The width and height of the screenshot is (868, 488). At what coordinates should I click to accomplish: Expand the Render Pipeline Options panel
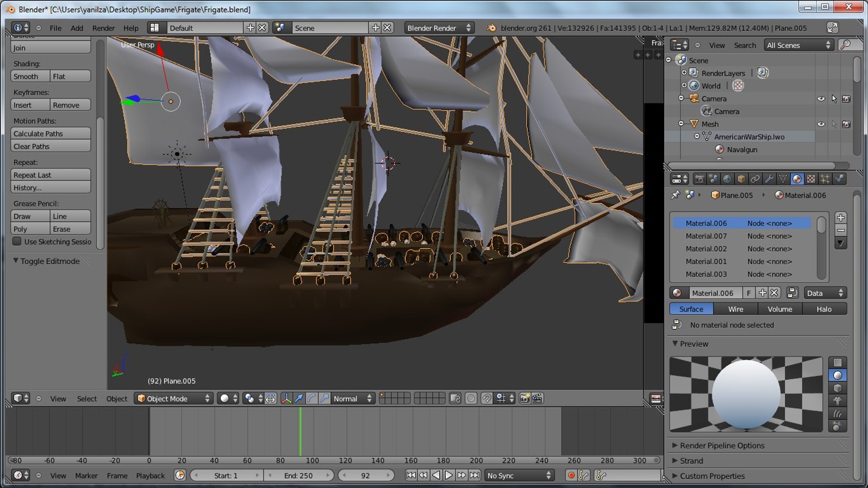[x=722, y=445]
